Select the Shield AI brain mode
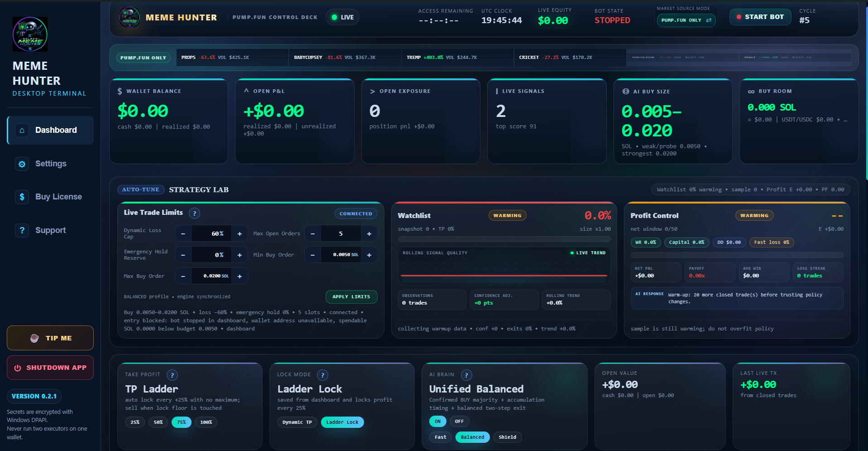Viewport: 868px width, 451px height. pos(507,437)
